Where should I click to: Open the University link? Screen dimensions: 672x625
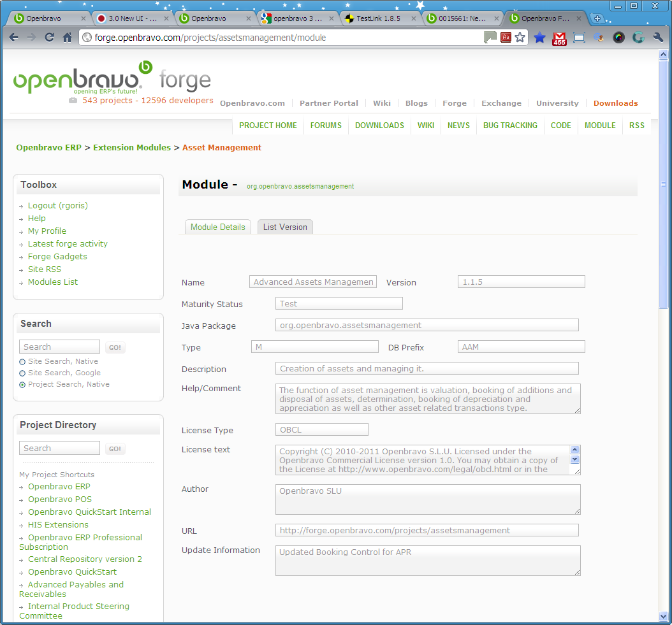(557, 103)
